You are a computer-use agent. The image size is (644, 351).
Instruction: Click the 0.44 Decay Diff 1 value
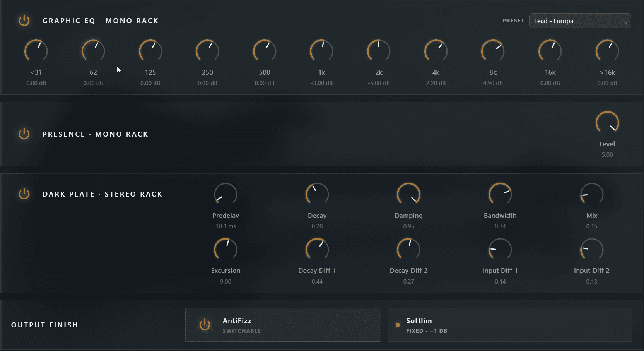317,282
